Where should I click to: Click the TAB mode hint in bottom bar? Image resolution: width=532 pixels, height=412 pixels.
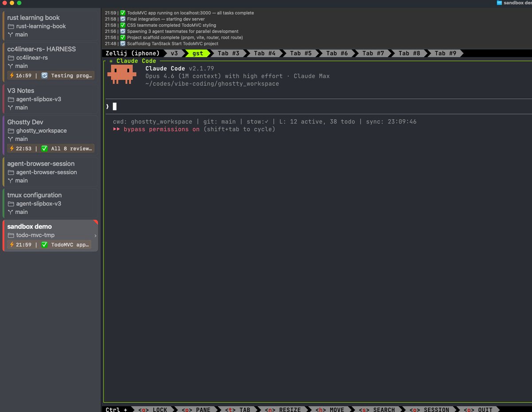(x=237, y=410)
